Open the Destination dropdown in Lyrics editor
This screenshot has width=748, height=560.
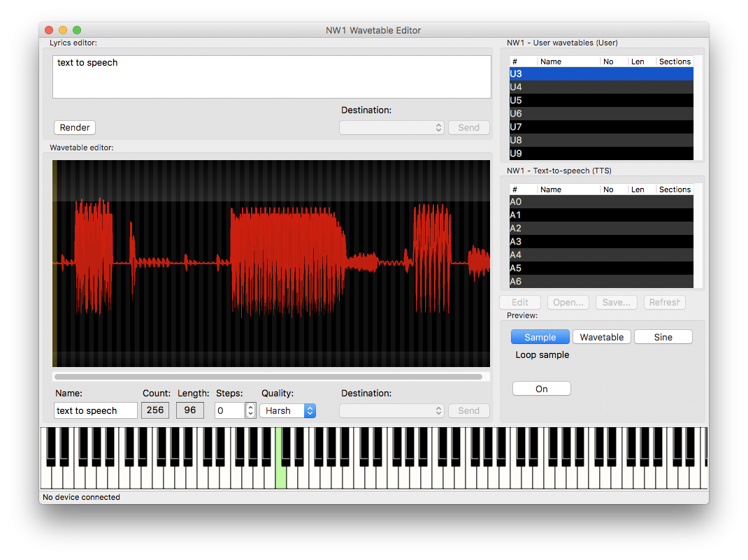pyautogui.click(x=391, y=127)
